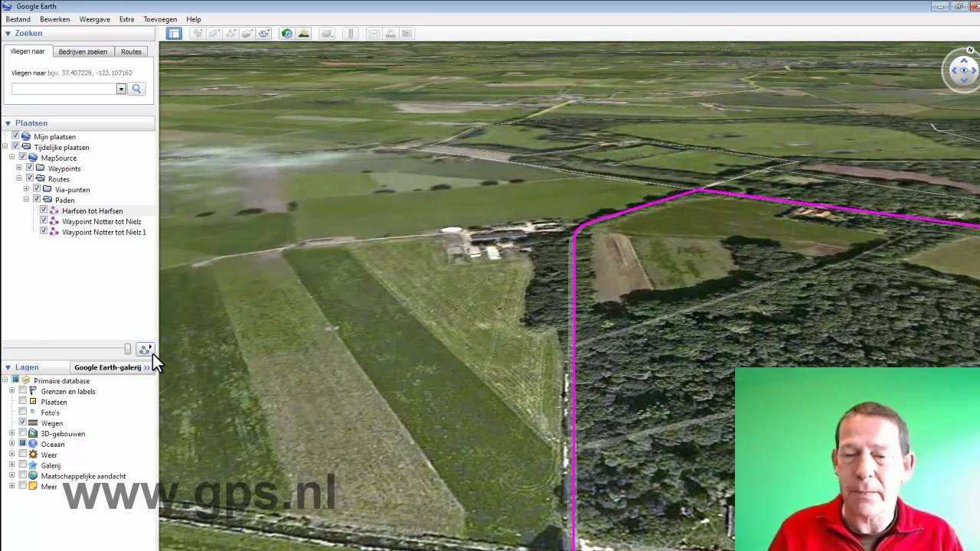Toggle the Harfsen tot Harfsen checkbox
This screenshot has width=980, height=551.
click(x=44, y=210)
